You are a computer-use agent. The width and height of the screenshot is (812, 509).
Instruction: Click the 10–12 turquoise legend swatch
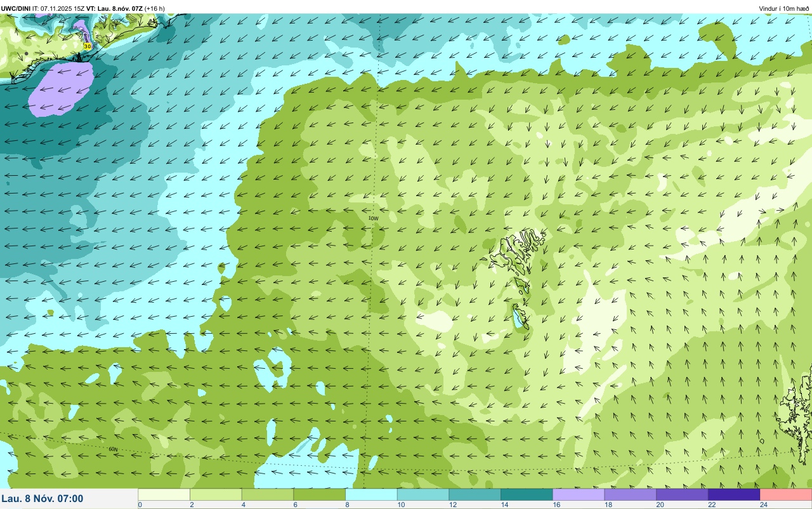[423, 494]
